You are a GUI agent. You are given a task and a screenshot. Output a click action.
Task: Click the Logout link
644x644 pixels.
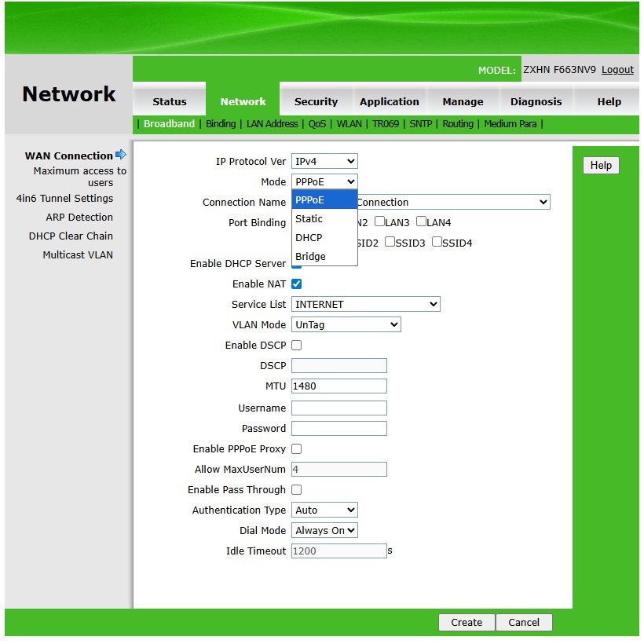(x=617, y=70)
